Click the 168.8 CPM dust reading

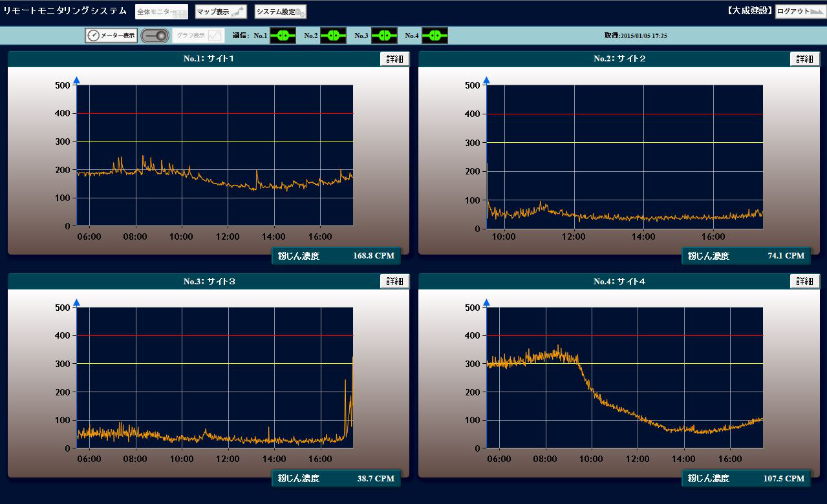click(374, 256)
